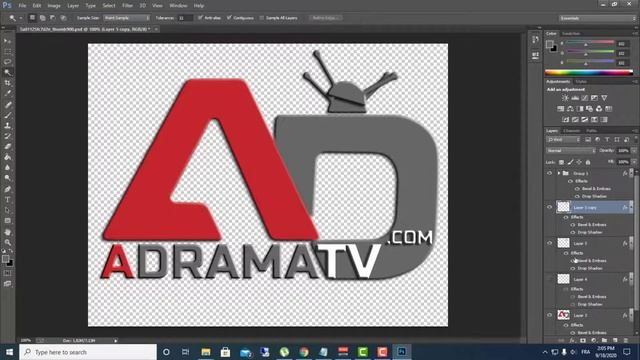Open Windows Start menu
The width and height of the screenshot is (640, 360).
tap(9, 352)
